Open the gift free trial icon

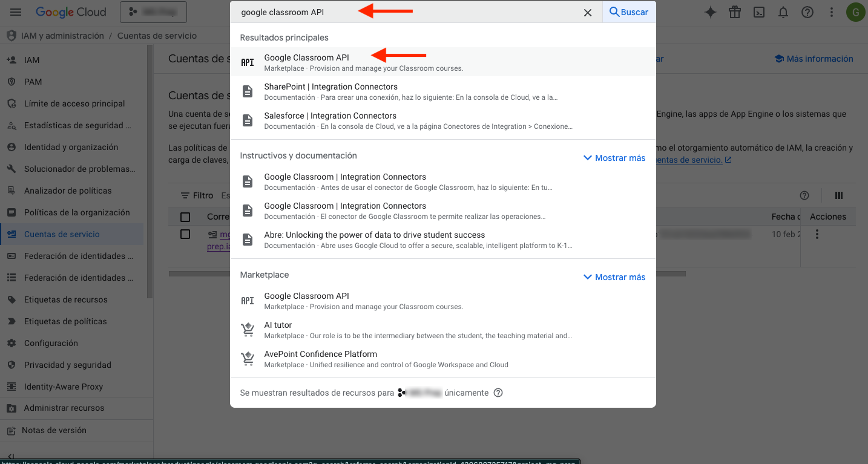pos(735,12)
